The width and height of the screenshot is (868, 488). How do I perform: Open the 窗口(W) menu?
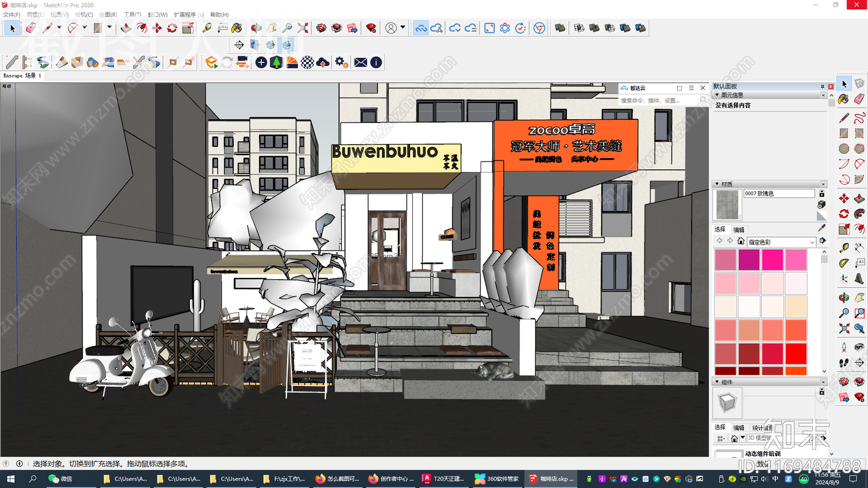(158, 15)
